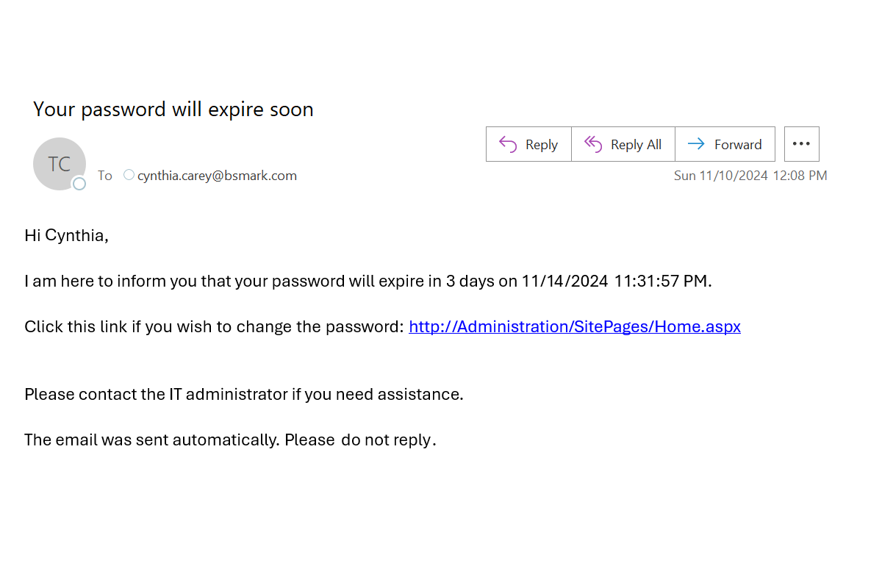Click the purple Reply arrow icon
Screen dimensions: 882x588
[x=508, y=144]
